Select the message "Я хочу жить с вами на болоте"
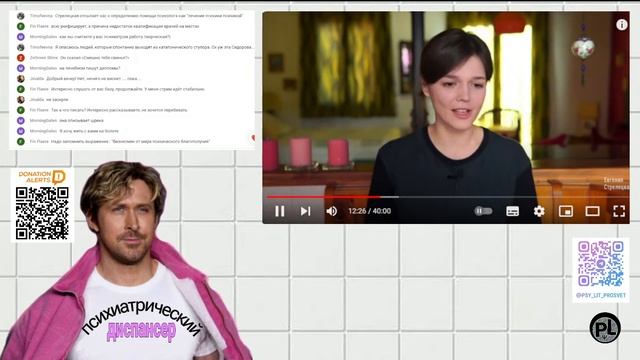This screenshot has height=360, width=640. click(x=89, y=131)
